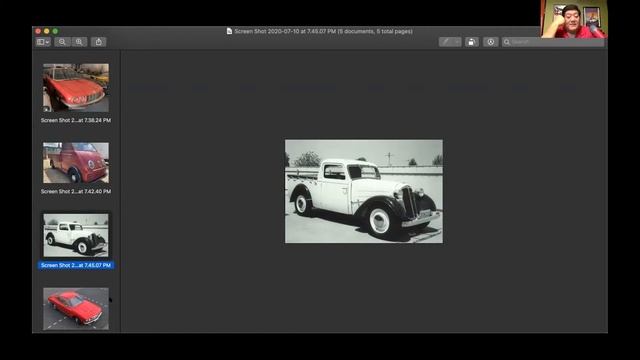The height and width of the screenshot is (360, 640).
Task: Click the window title text
Action: pos(323,31)
